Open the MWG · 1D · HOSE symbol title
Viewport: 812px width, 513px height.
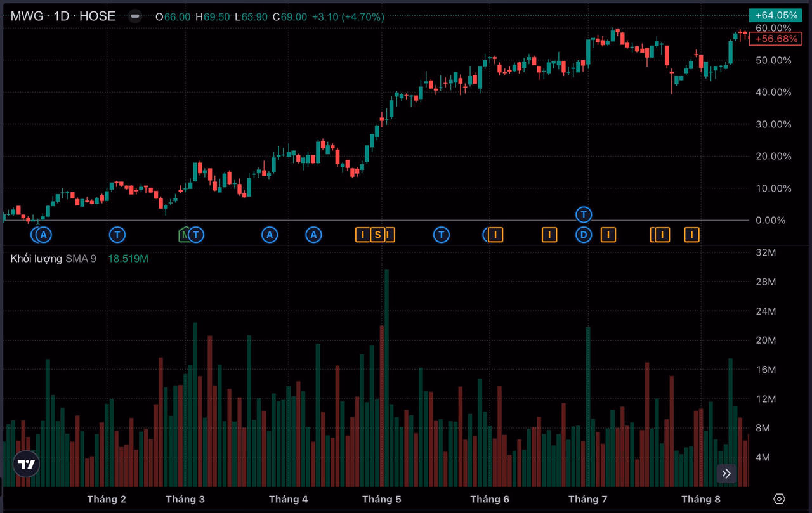tap(63, 16)
